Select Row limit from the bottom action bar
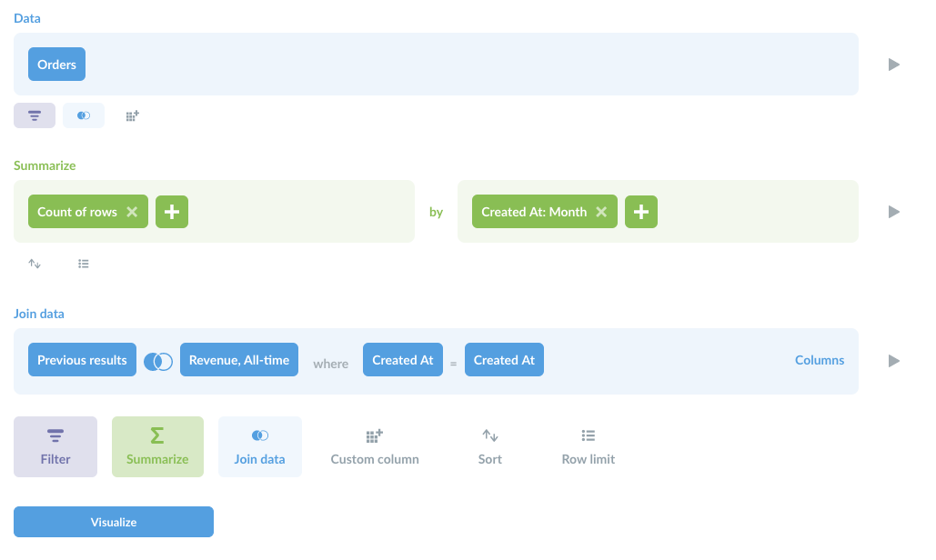This screenshot has width=936, height=560. point(588,446)
